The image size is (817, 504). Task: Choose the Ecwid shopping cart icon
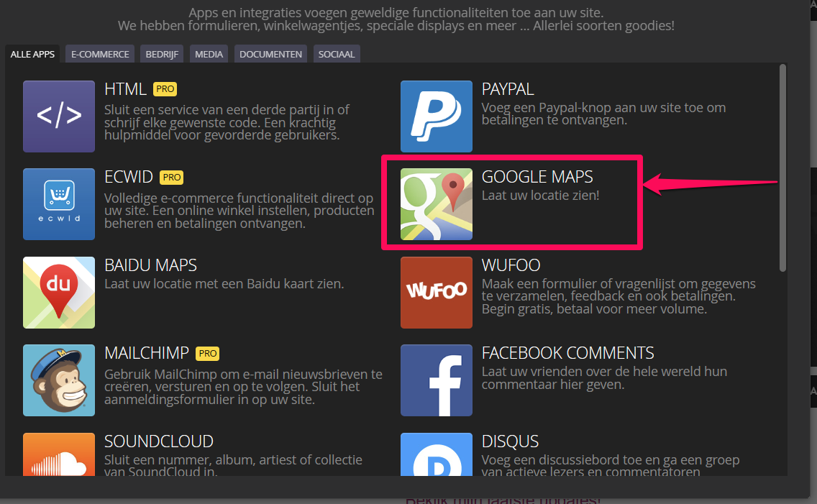coord(59,204)
